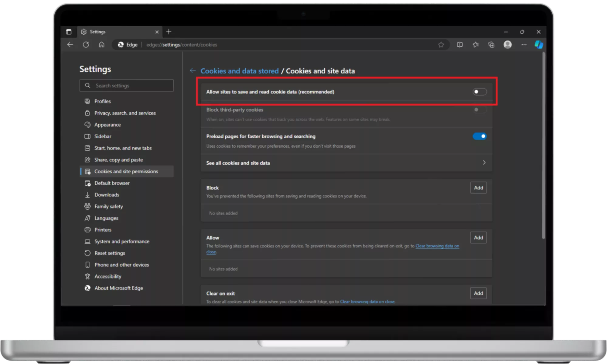
Task: Open the vertical tabs actions icon
Action: (69, 32)
